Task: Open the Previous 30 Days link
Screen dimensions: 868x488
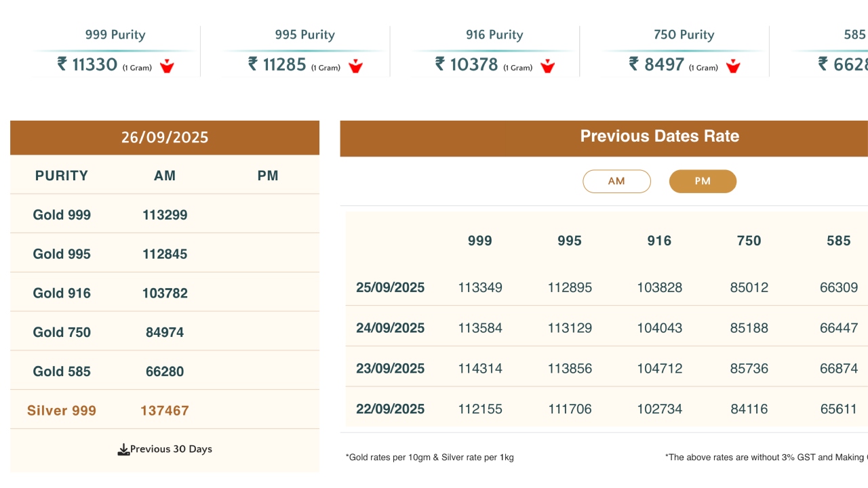Action: coord(171,449)
